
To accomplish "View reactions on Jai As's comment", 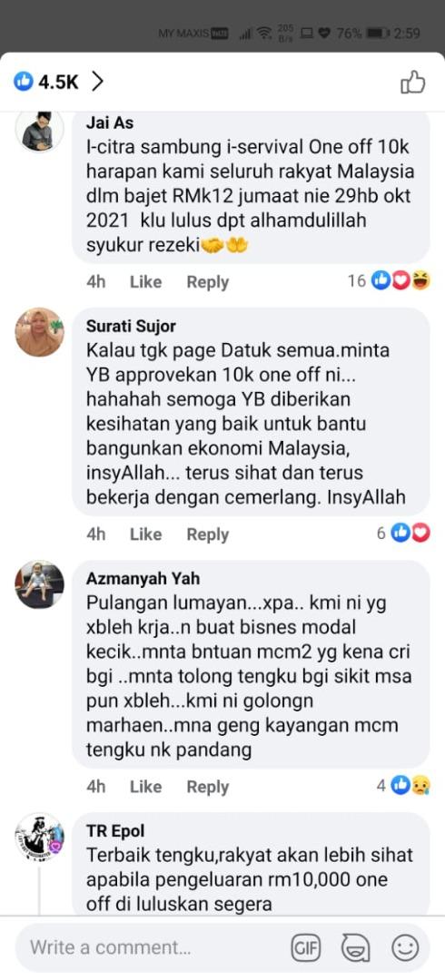I will pyautogui.click(x=390, y=281).
